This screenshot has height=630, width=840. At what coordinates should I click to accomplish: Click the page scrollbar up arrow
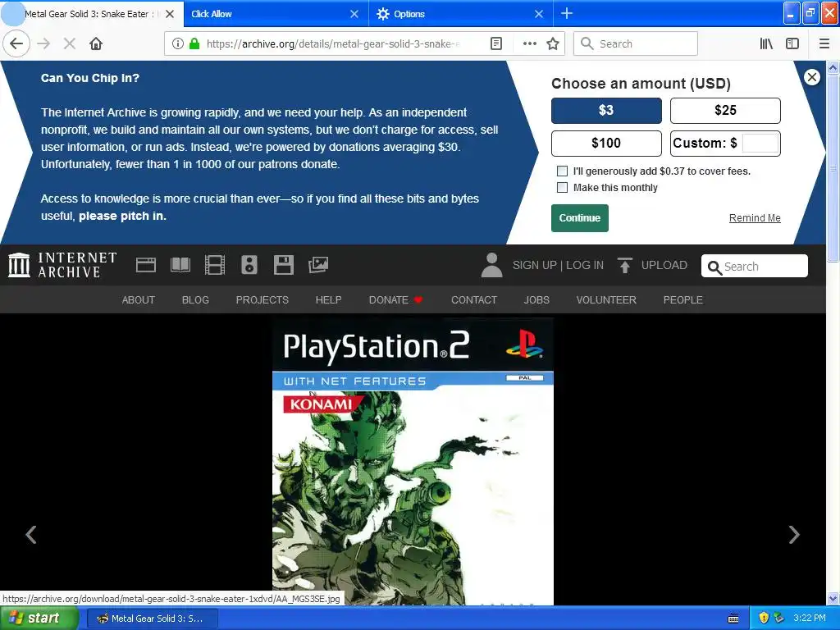[833, 67]
